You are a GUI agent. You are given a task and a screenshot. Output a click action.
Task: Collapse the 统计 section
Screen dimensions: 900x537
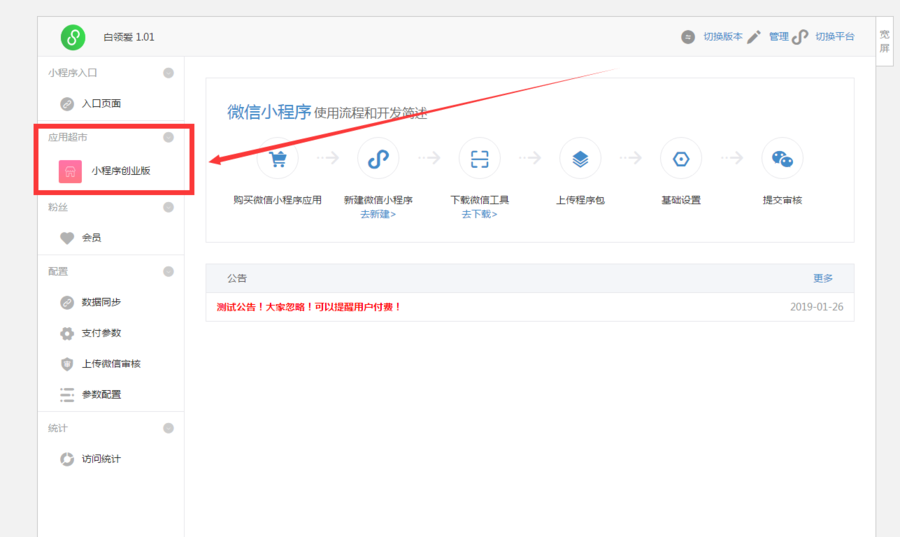coord(168,428)
